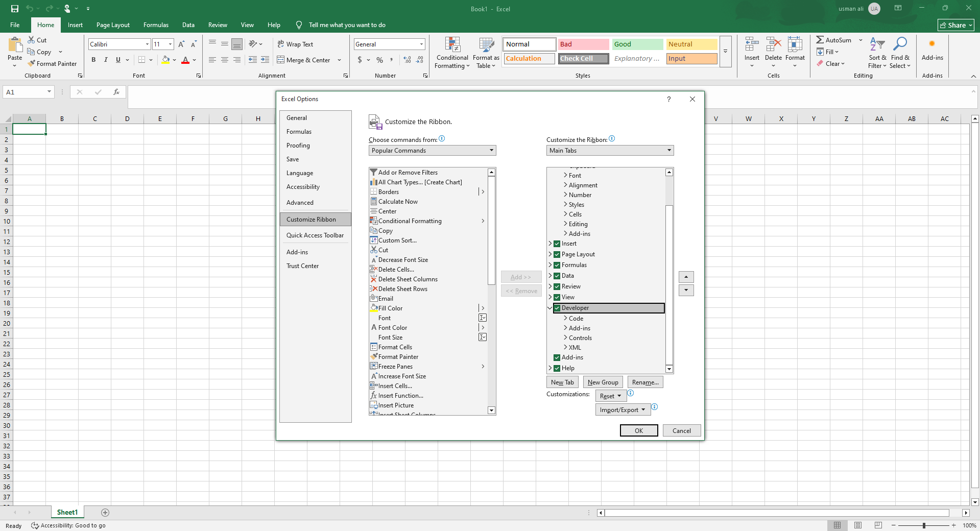Collapse the Developer tab tree node

[550, 308]
